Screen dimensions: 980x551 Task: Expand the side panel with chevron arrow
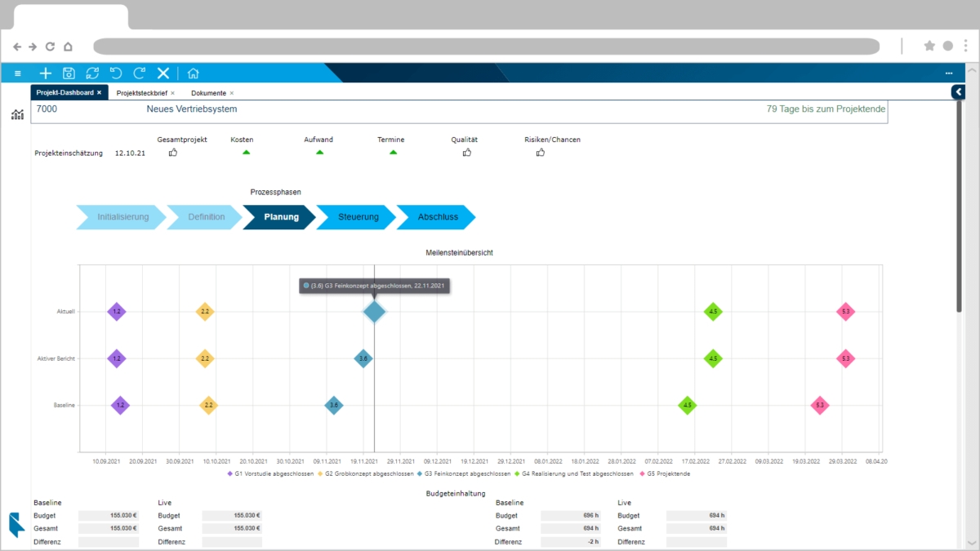coord(959,92)
